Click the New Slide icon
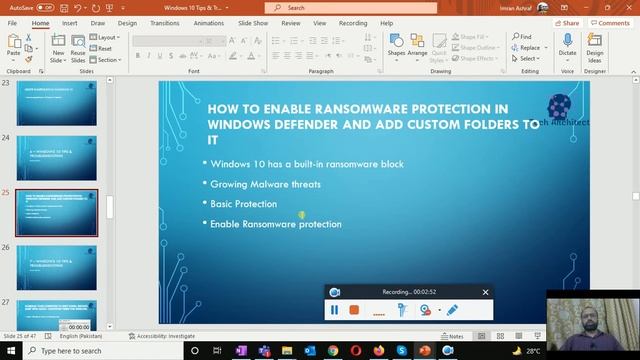The width and height of the screenshot is (640, 360). click(x=58, y=41)
